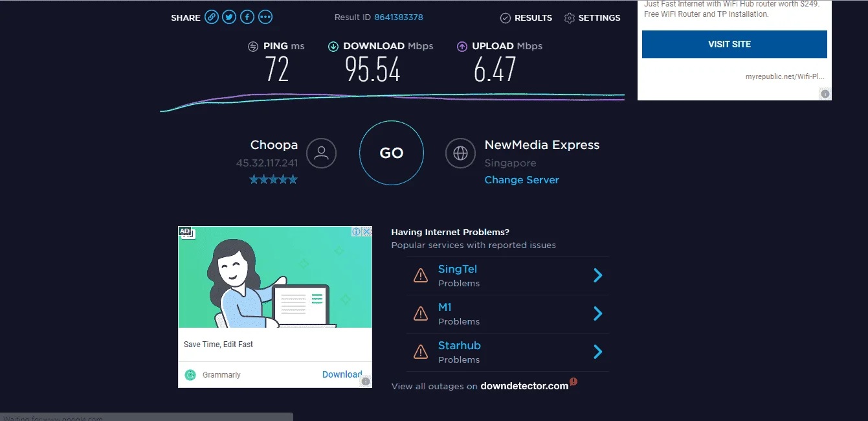The image size is (868, 421).
Task: Click the checkmark icon beside RESULTS
Action: [506, 18]
